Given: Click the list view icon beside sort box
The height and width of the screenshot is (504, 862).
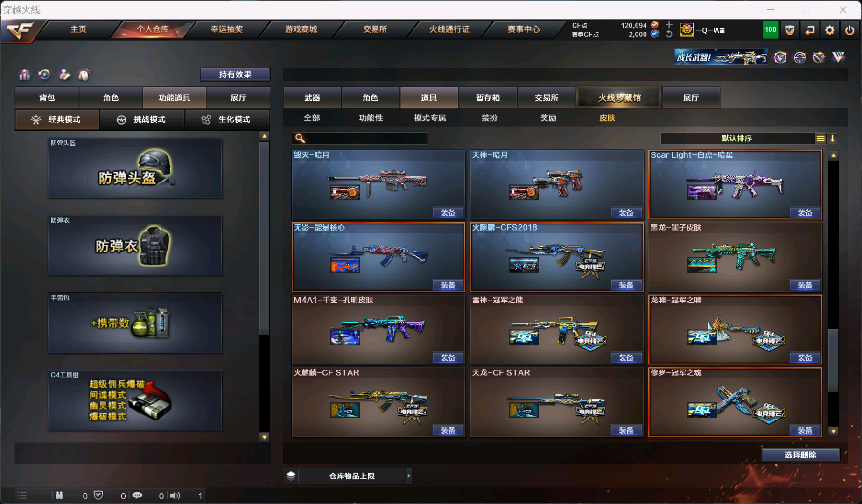Looking at the screenshot, I should click(x=820, y=139).
